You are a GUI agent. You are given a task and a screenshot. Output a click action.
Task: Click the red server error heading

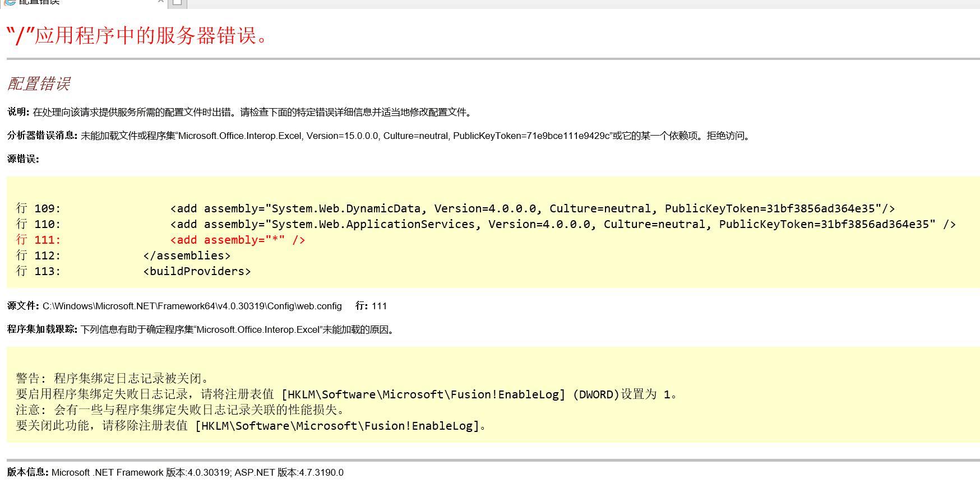click(x=138, y=36)
